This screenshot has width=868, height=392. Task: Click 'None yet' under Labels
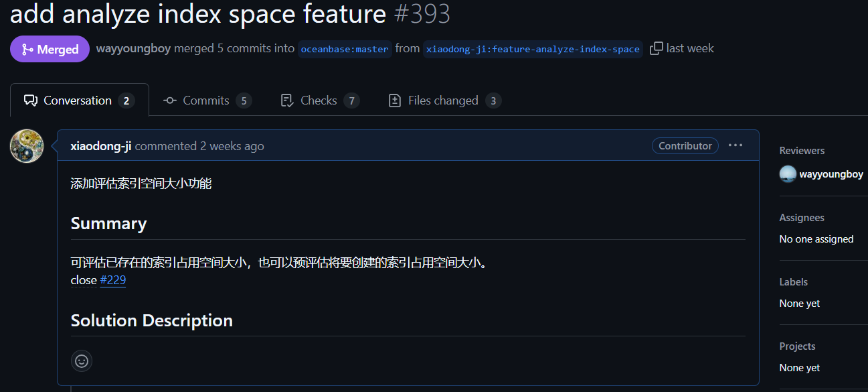pyautogui.click(x=800, y=304)
